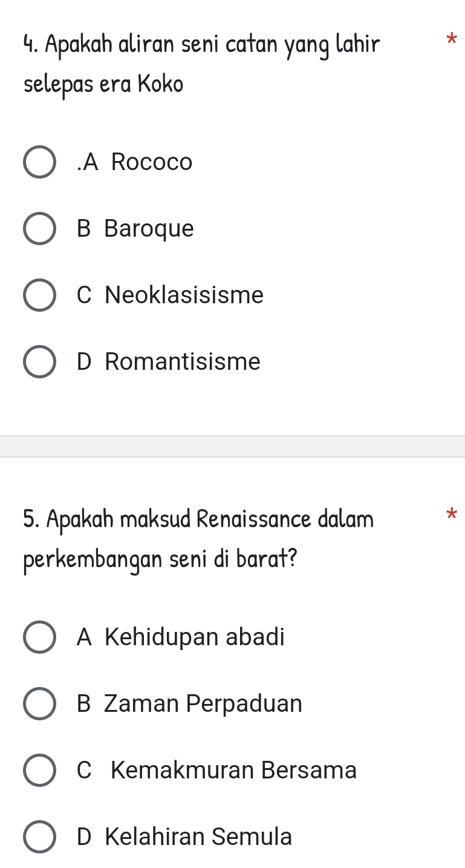Click the 'Kelahiran Semula' option text
This screenshot has width=465, height=868.
click(x=198, y=837)
